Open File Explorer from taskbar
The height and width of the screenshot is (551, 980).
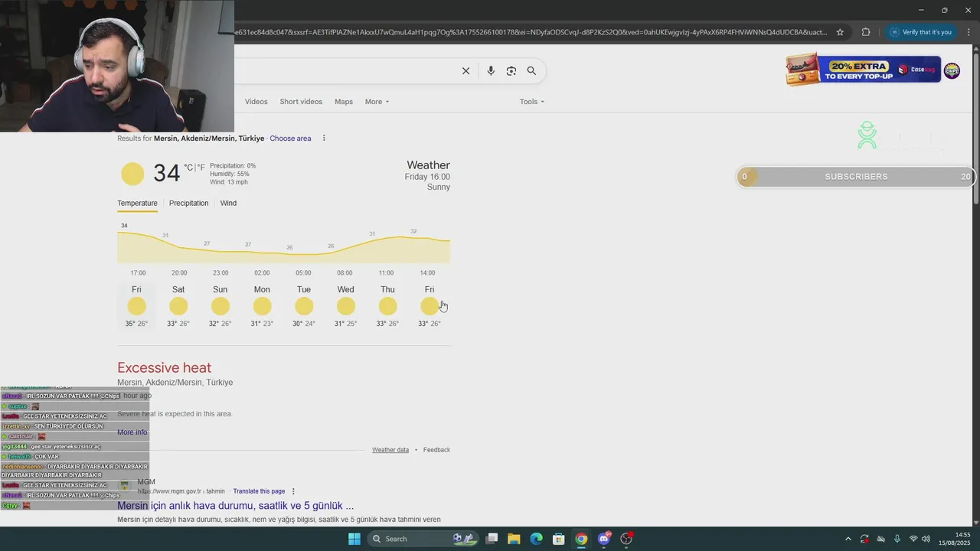click(514, 539)
